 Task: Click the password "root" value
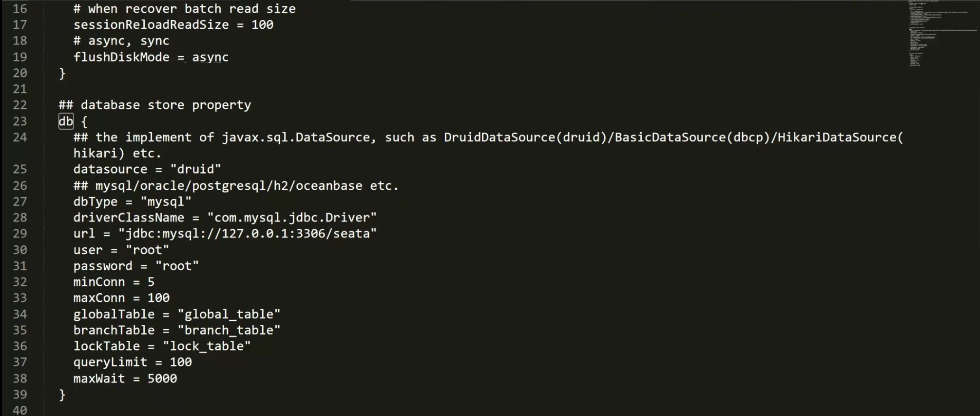[177, 266]
